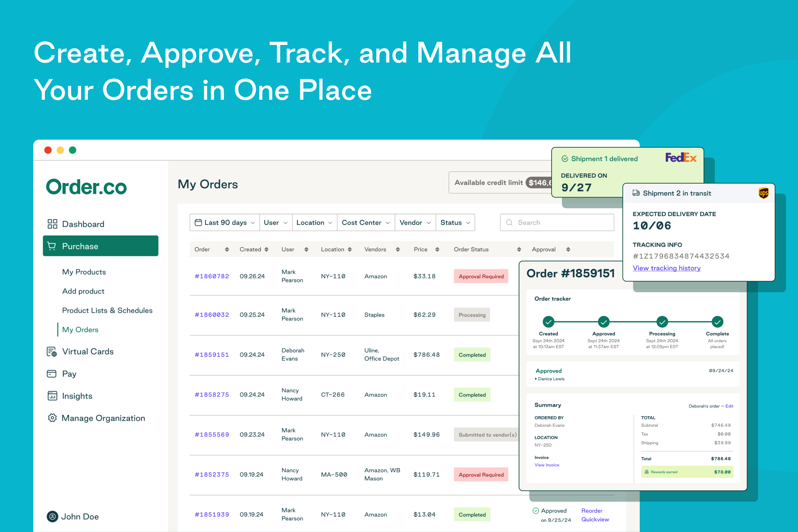Screen dimensions: 798x532
Task: Click the Complete step checkmark in tracker
Action: 717,321
